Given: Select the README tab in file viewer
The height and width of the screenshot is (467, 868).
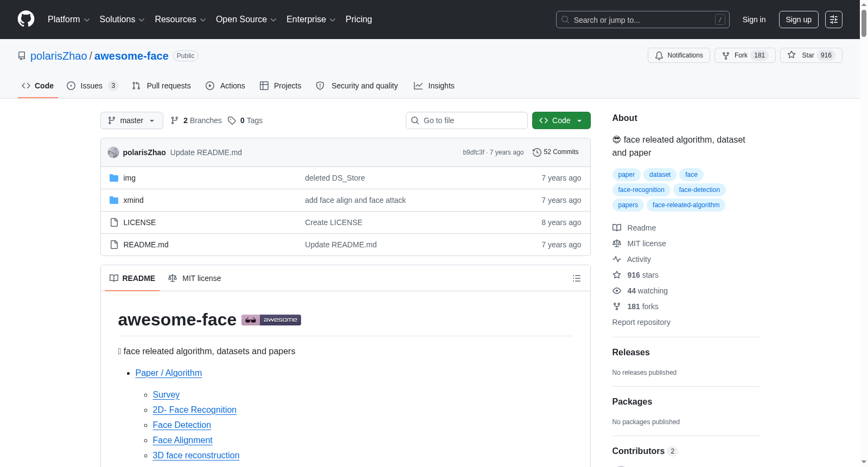Looking at the screenshot, I should click(x=132, y=278).
